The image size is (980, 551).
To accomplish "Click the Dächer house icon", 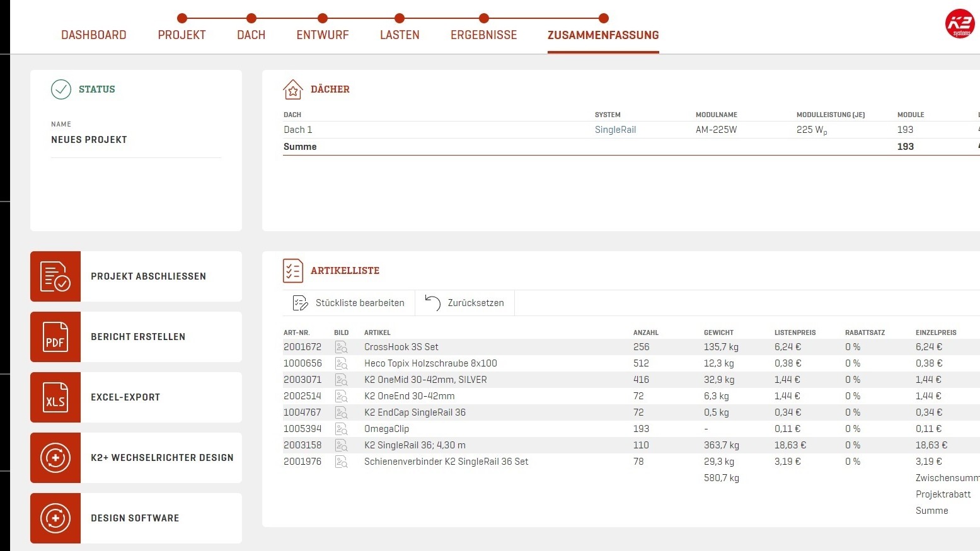I will click(x=293, y=89).
